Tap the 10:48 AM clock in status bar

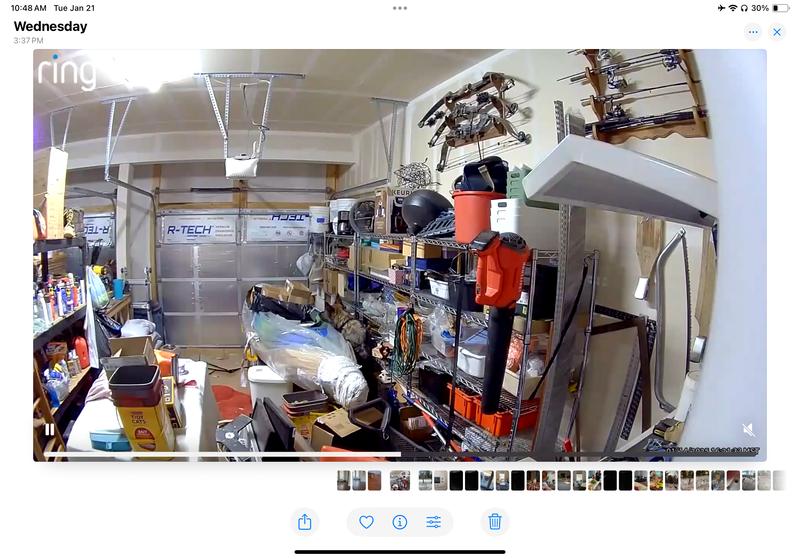[28, 8]
